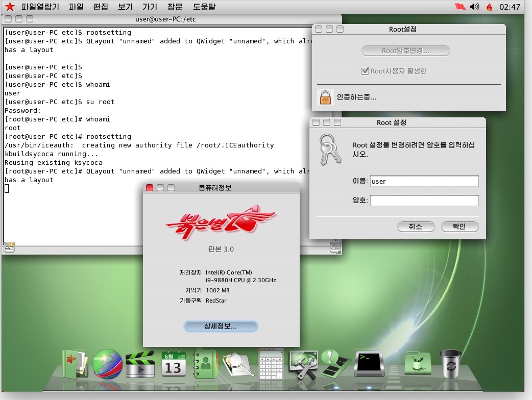The image size is (532, 400).
Task: Click the 상세정보... details button
Action: (221, 327)
